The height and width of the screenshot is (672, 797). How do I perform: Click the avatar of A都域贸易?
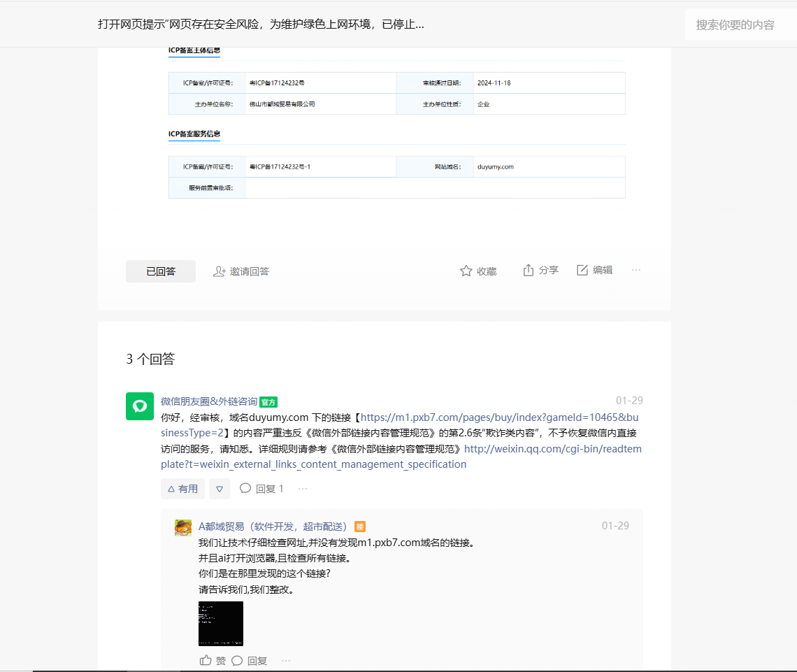point(183,528)
